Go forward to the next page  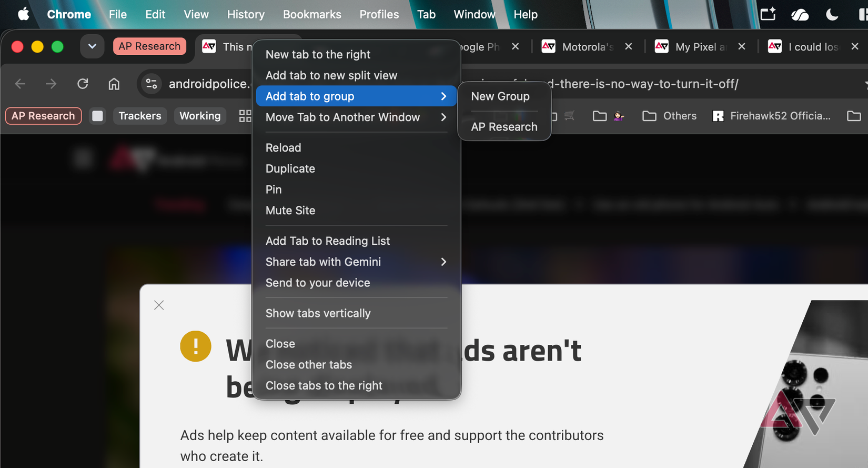(51, 84)
